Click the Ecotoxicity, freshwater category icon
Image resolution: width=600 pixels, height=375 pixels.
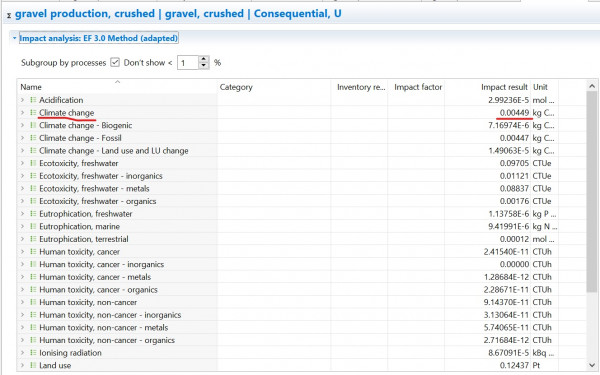(33, 163)
